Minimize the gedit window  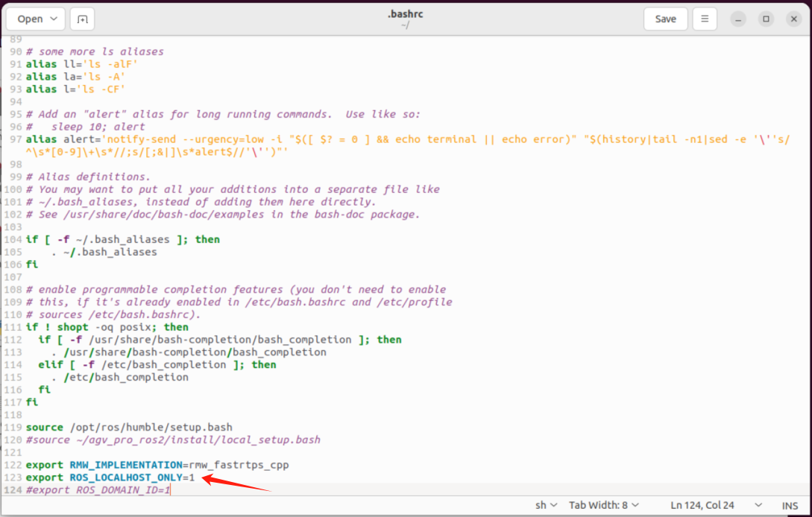coord(738,19)
